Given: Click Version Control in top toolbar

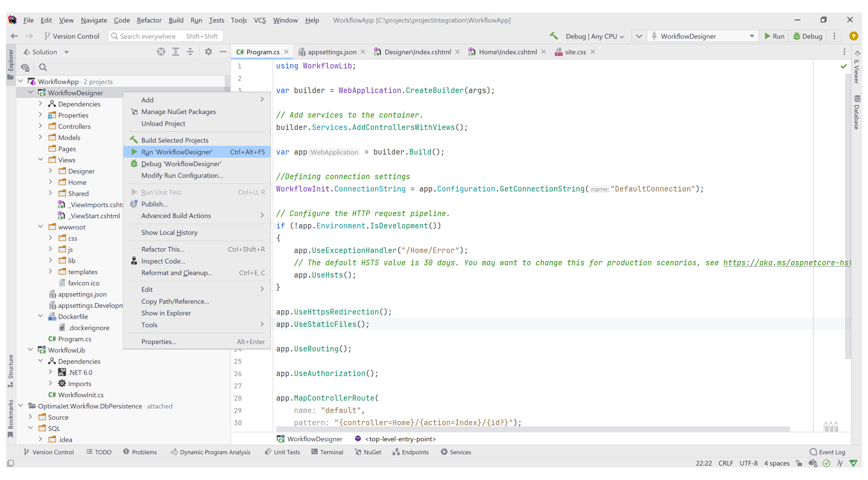Looking at the screenshot, I should pyautogui.click(x=71, y=36).
